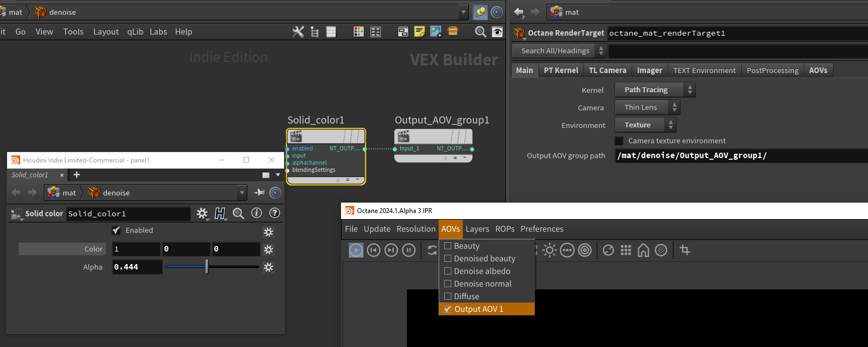868x347 pixels.
Task: Check the Denoised beauty AOV option
Action: click(448, 259)
